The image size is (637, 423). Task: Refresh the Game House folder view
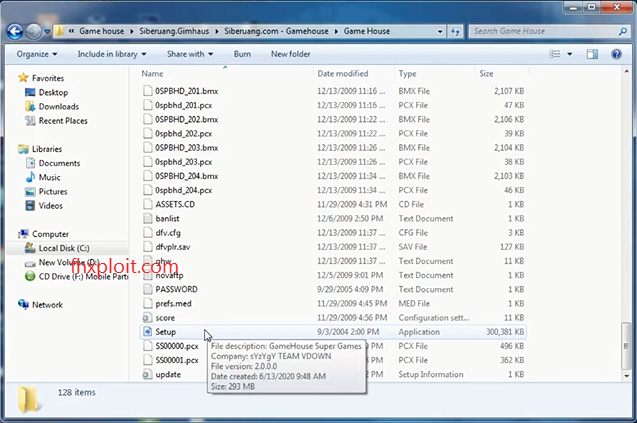tap(455, 31)
